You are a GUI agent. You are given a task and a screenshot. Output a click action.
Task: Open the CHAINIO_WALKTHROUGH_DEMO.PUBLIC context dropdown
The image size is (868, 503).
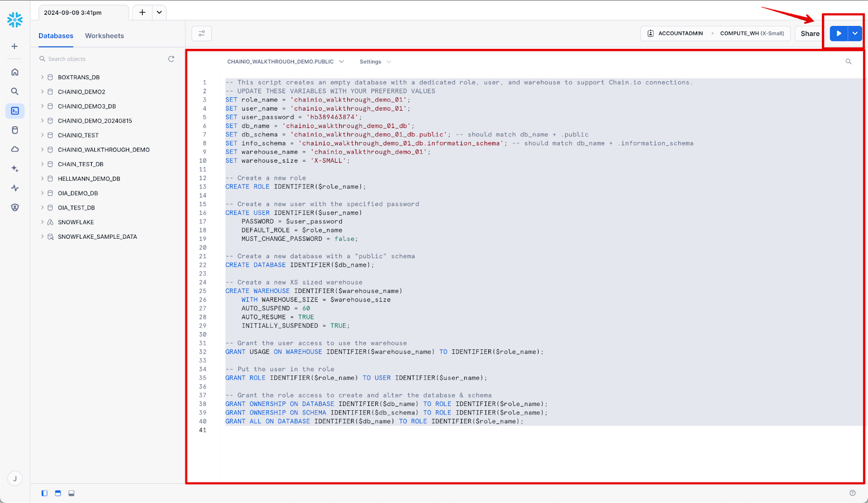pyautogui.click(x=285, y=62)
